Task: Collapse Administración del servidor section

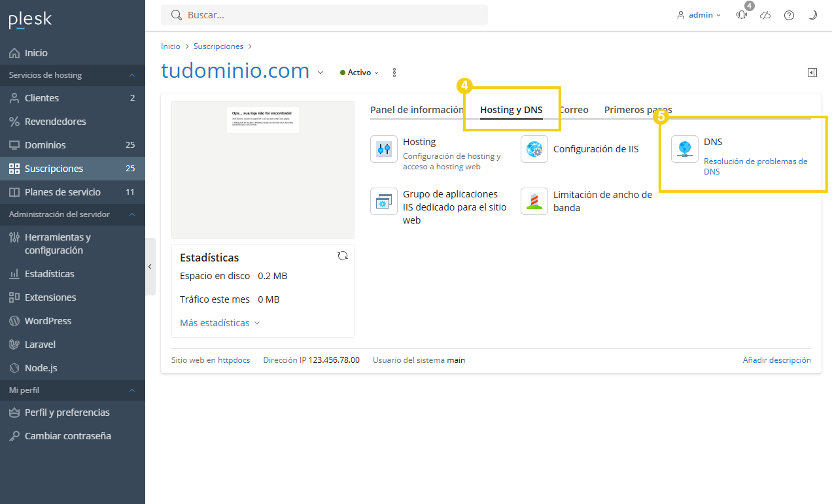Action: pyautogui.click(x=132, y=214)
